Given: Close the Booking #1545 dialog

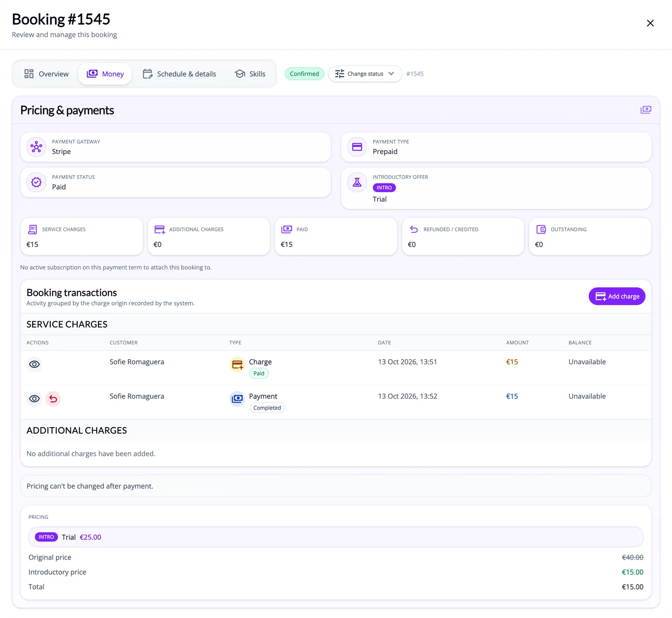Looking at the screenshot, I should point(650,23).
